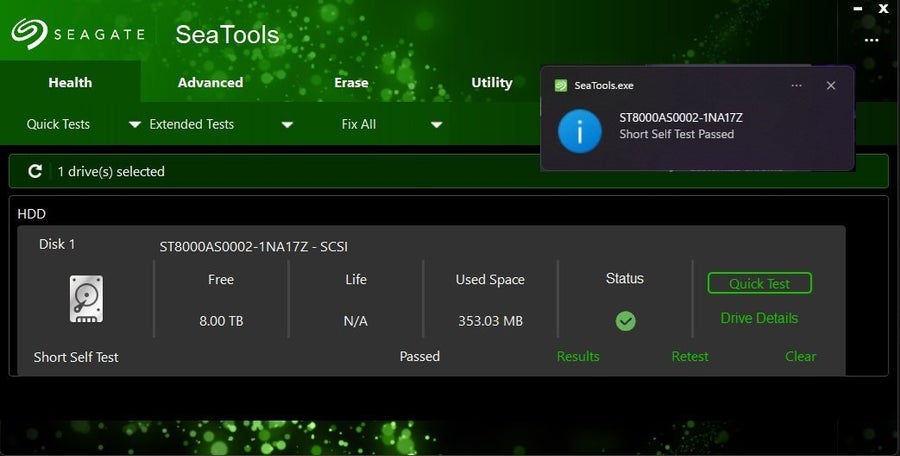Click 'Short Self Test Passed' notification message
This screenshot has width=900, height=456.
676,134
